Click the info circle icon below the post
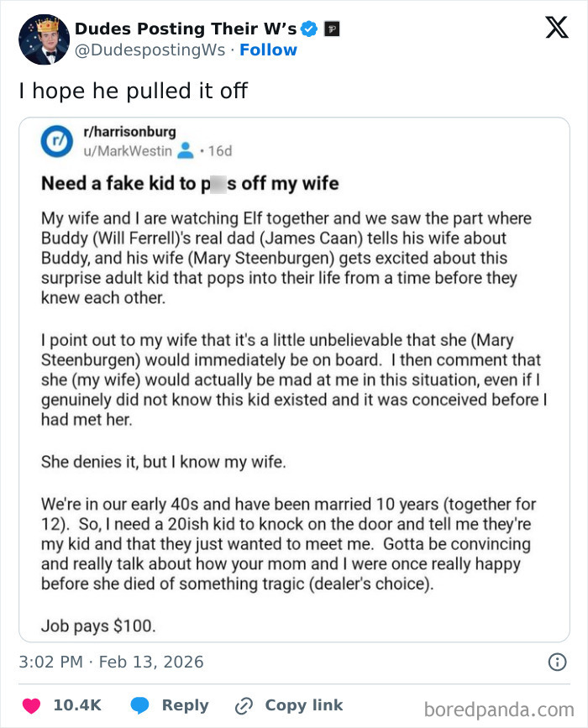The width and height of the screenshot is (588, 728). click(x=559, y=661)
